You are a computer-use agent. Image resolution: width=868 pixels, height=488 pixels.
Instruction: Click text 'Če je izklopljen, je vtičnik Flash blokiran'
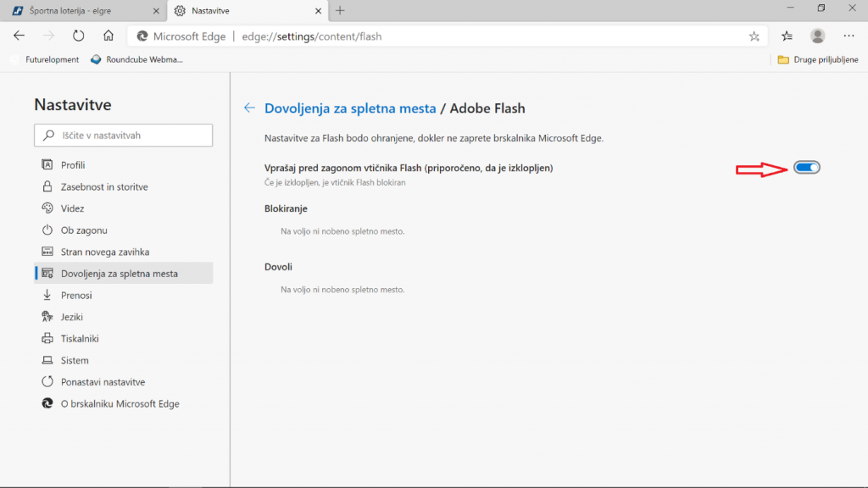pyautogui.click(x=335, y=183)
